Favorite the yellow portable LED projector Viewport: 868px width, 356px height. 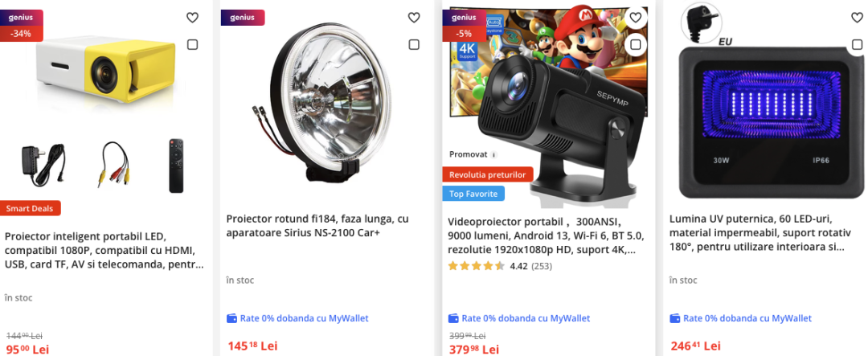[x=192, y=18]
